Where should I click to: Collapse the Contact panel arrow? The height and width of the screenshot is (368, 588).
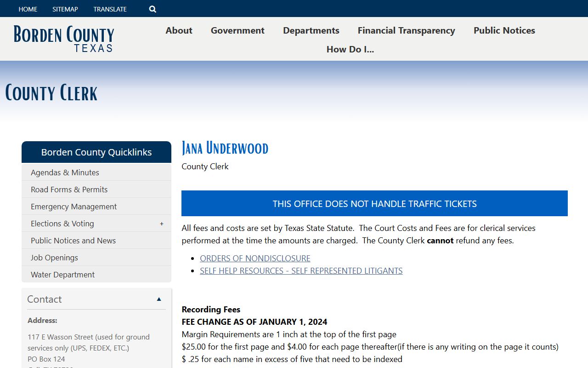[x=159, y=299]
